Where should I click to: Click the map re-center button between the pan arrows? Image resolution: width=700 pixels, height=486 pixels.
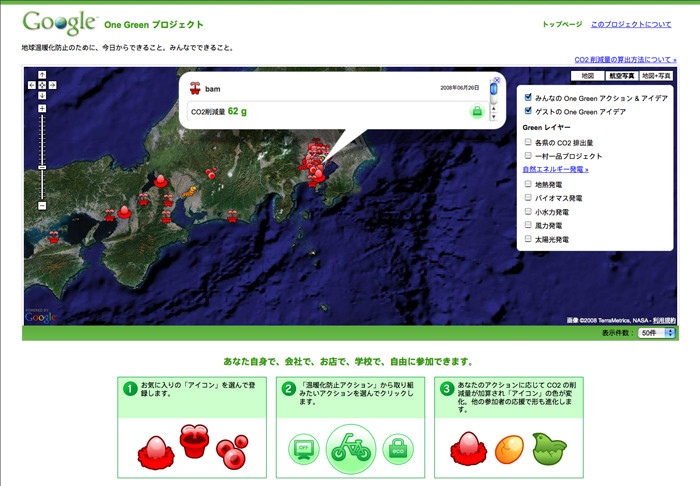42,85
